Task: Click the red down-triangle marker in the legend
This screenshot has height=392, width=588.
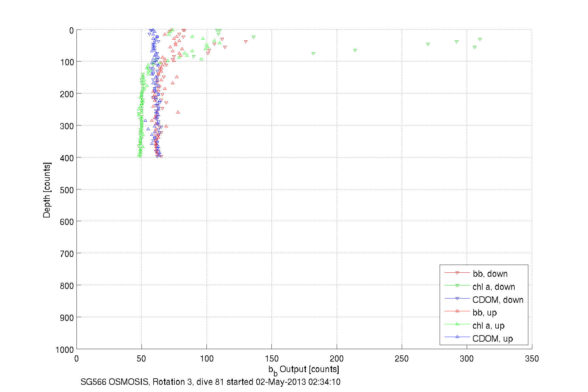Action: tap(457, 273)
